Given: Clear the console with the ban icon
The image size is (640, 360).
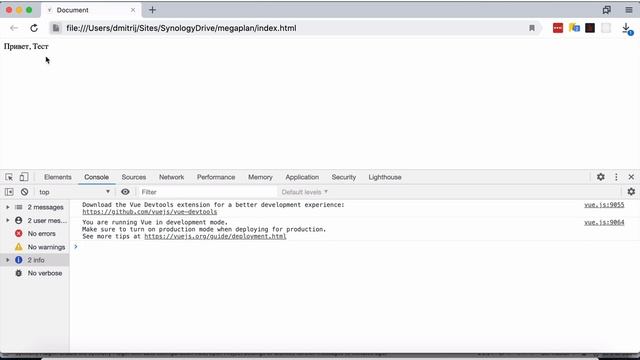Looking at the screenshot, I should [24, 192].
